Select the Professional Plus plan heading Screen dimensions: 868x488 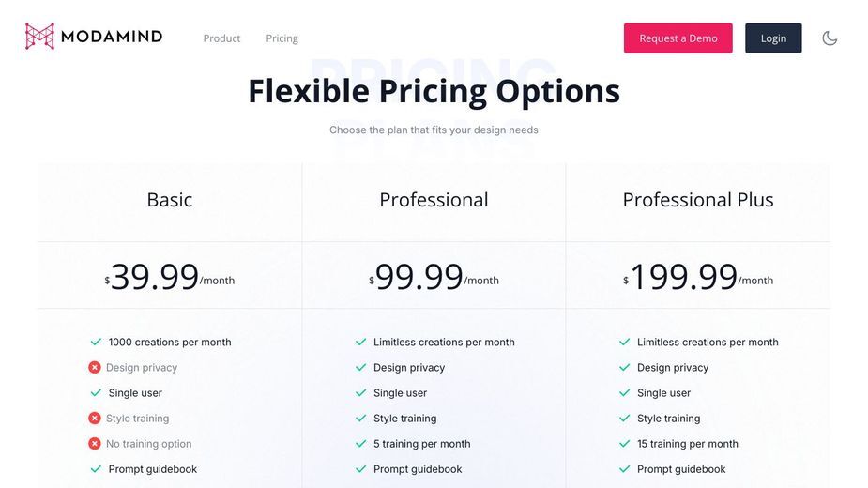pyautogui.click(x=698, y=199)
